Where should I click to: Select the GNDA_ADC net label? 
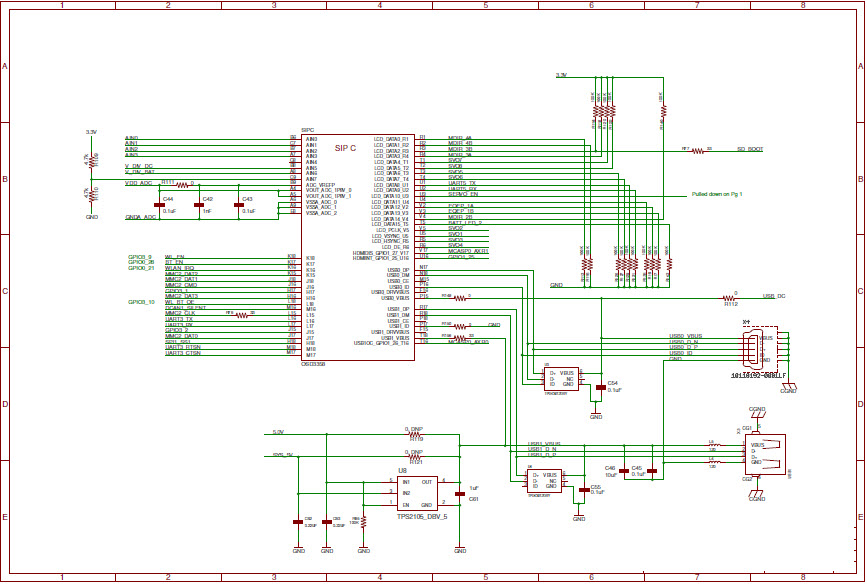point(141,217)
